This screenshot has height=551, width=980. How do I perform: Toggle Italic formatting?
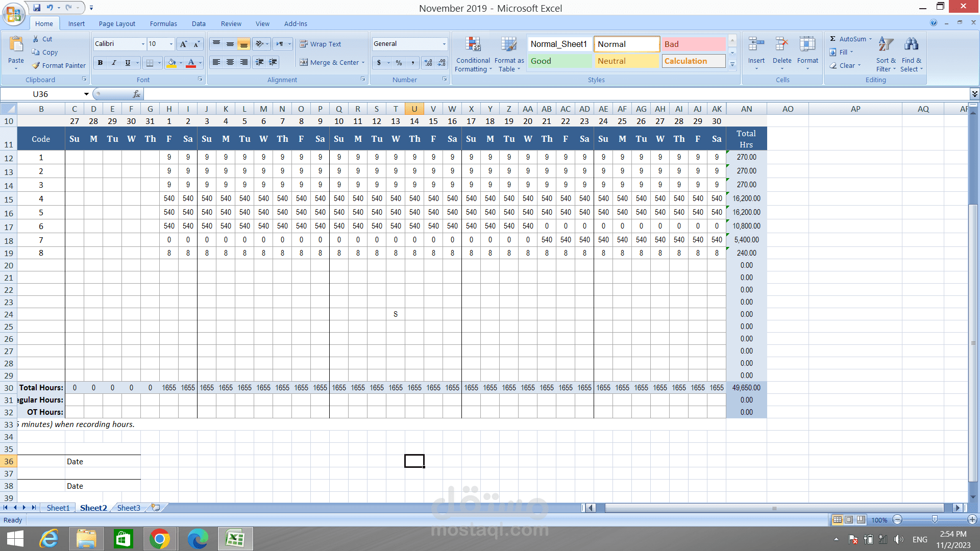tap(114, 63)
